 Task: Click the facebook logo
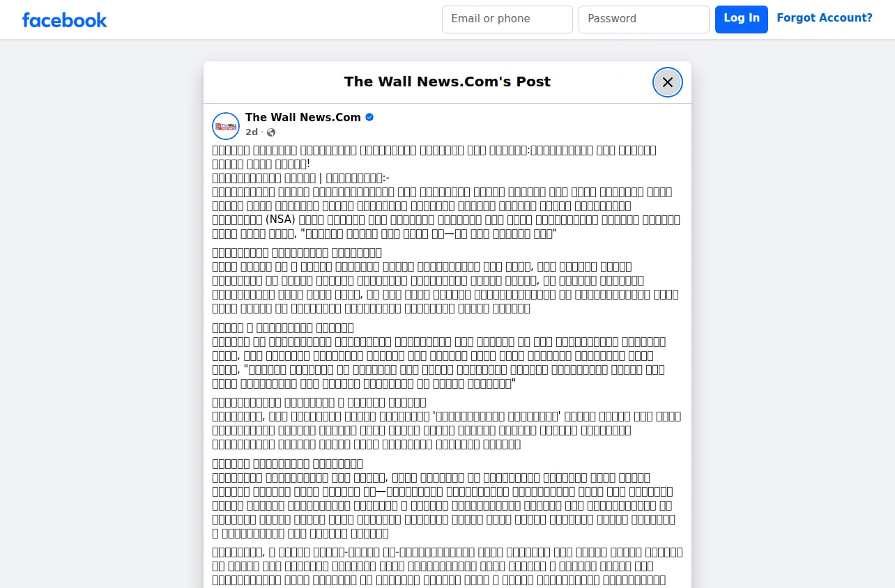[x=65, y=20]
